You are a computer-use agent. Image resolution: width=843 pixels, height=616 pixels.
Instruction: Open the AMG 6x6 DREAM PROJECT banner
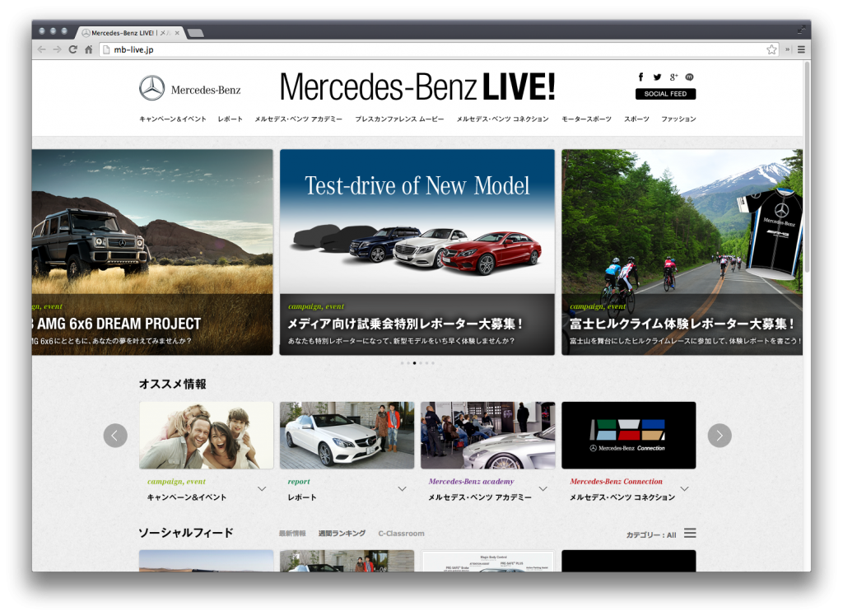point(152,252)
